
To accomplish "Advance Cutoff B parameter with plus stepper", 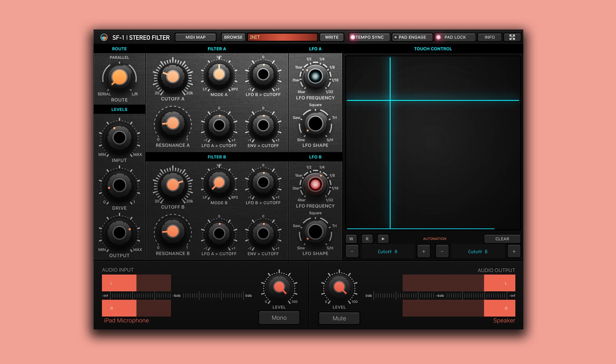I will click(514, 251).
